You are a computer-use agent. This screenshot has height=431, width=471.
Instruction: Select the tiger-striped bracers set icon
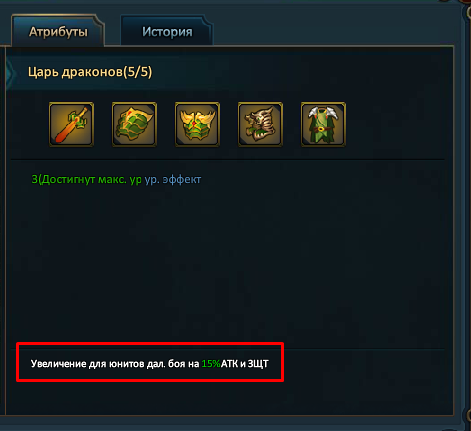click(x=260, y=124)
